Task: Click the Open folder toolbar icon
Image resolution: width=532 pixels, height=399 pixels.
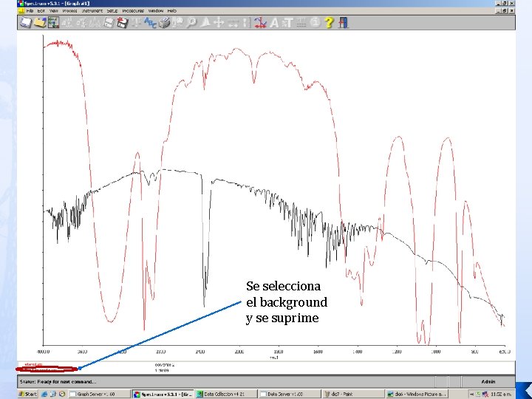Action: (39, 23)
